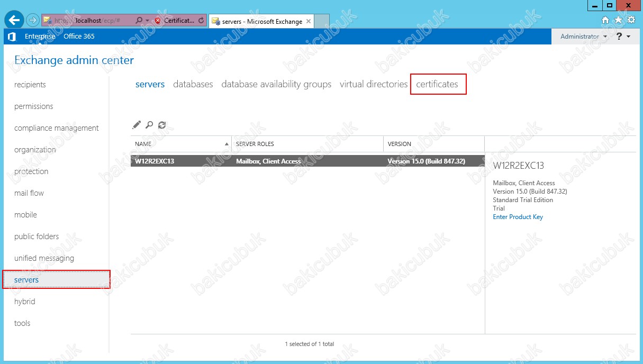
Task: Open organization section
Action: (35, 150)
